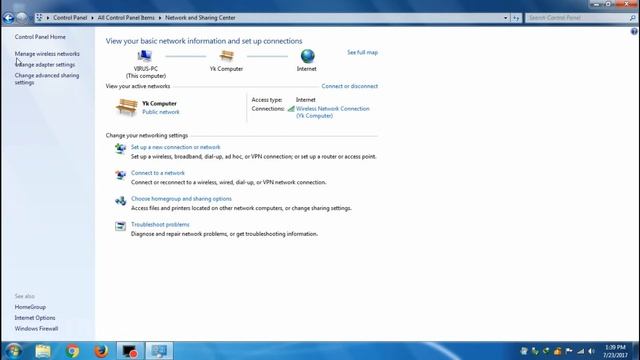Open Choose homegroup and sharing options
The width and height of the screenshot is (640, 360).
[181, 199]
